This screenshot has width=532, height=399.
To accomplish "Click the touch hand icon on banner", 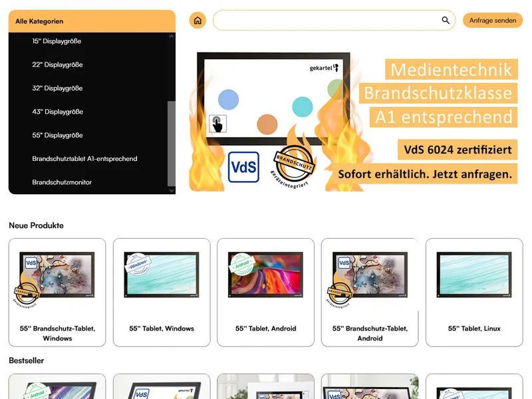I will pyautogui.click(x=218, y=124).
